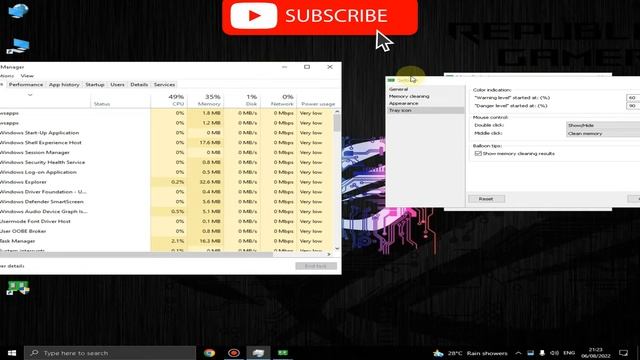Click the Danger level percentage field
The width and height of the screenshot is (640, 360).
633,106
